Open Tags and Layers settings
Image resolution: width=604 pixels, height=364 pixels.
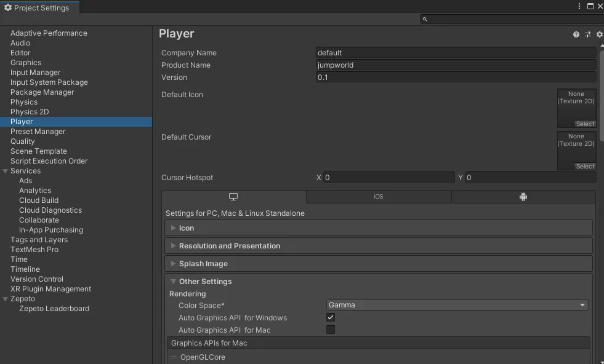(x=39, y=240)
